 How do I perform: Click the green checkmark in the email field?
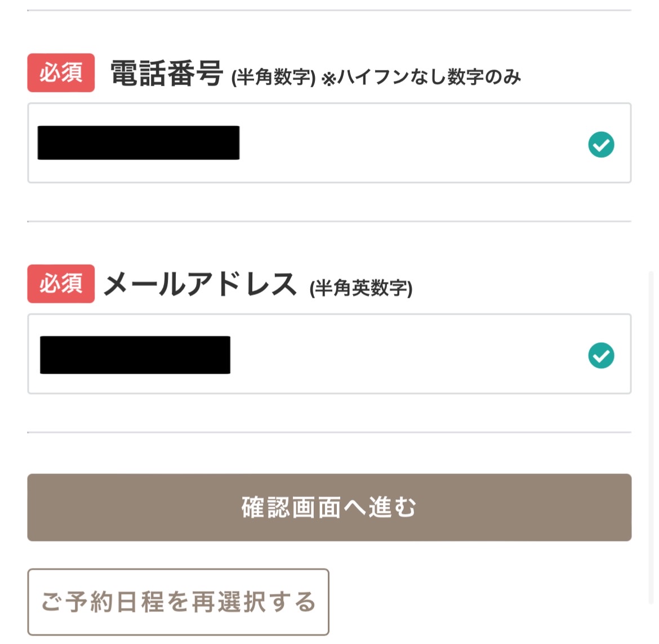pyautogui.click(x=601, y=356)
